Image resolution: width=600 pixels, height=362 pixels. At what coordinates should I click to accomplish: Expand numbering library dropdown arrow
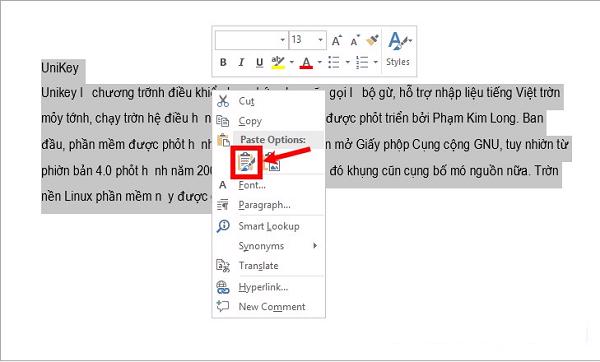(x=376, y=62)
